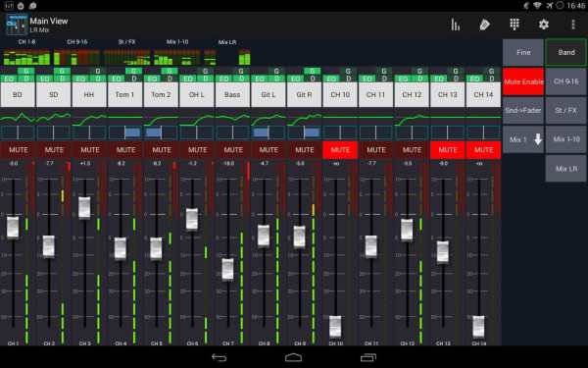
Task: Mute the Git R channel
Action: 305,150
